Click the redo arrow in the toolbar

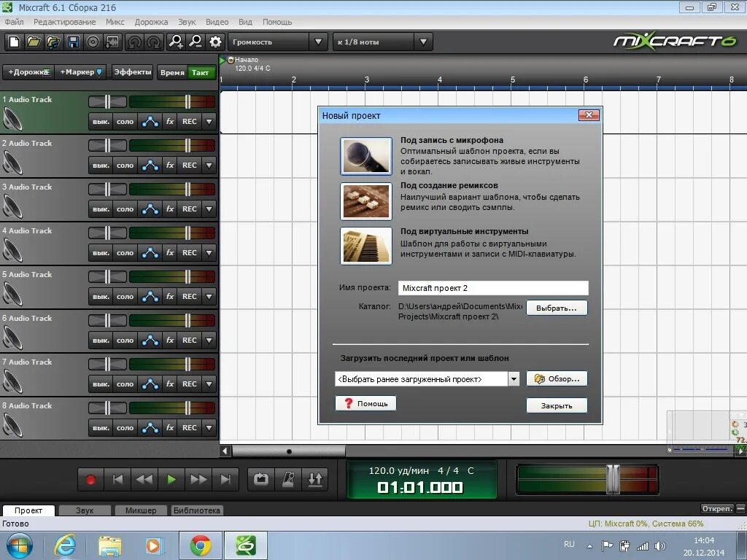coord(154,42)
